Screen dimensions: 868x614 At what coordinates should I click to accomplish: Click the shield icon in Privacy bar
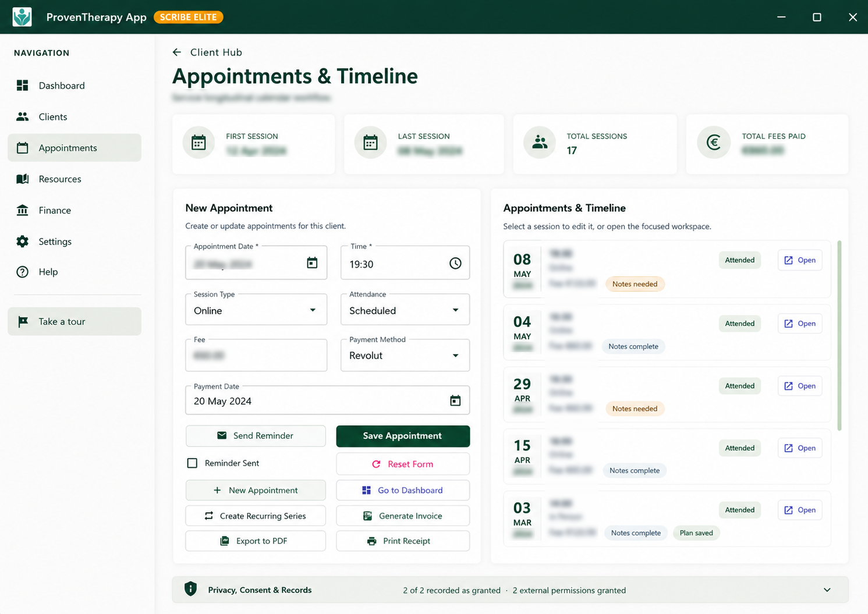pyautogui.click(x=190, y=589)
